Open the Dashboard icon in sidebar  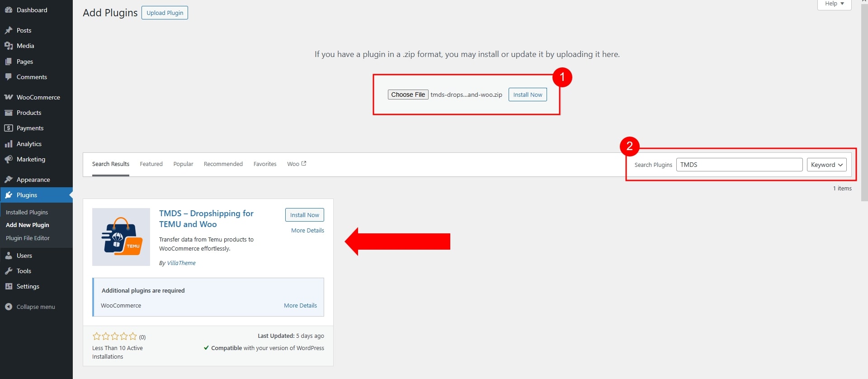pyautogui.click(x=9, y=10)
